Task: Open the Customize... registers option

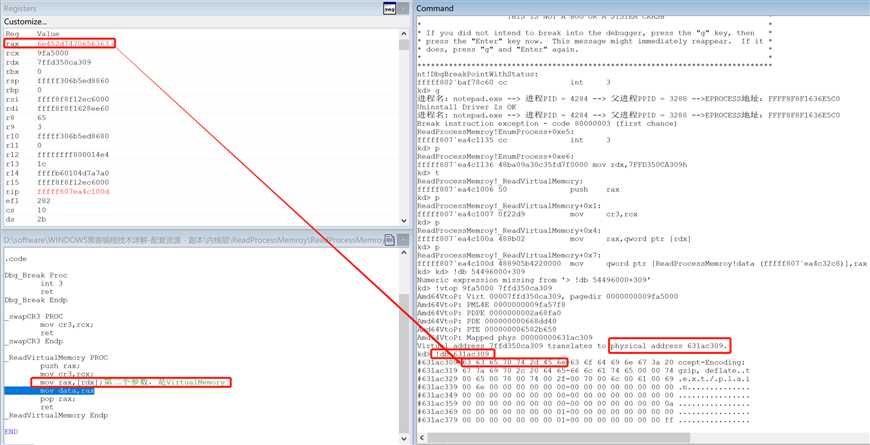Action: [26, 22]
